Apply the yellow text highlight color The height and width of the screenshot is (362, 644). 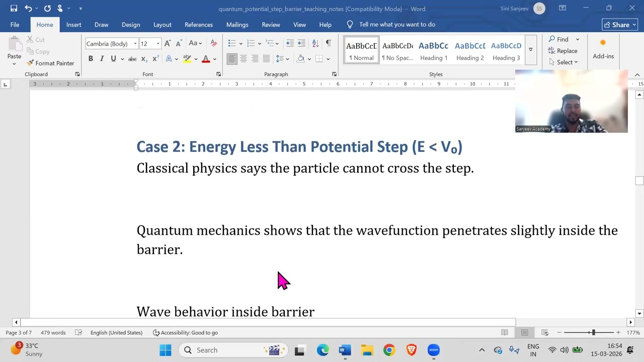pyautogui.click(x=187, y=59)
